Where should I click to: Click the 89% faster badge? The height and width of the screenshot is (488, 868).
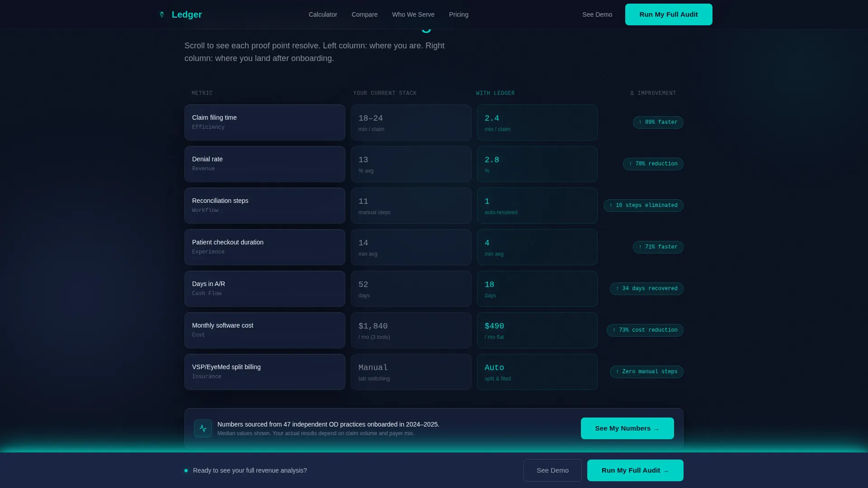(658, 122)
